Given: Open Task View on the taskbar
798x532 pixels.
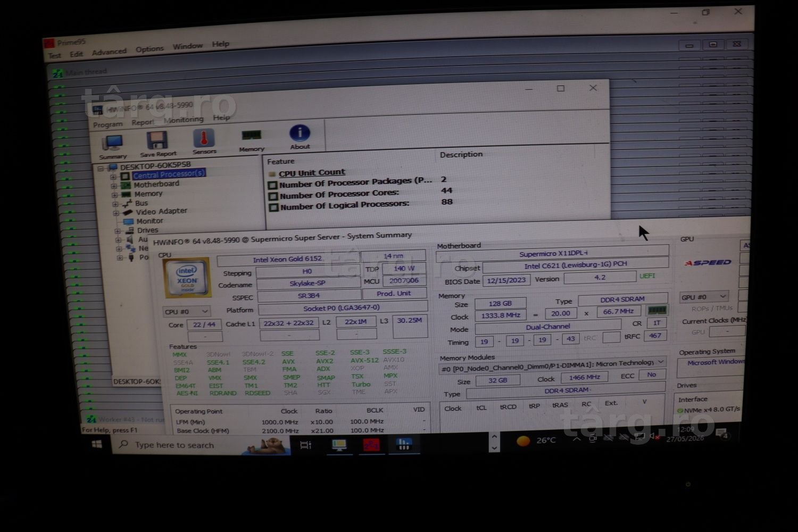Looking at the screenshot, I should coord(306,445).
